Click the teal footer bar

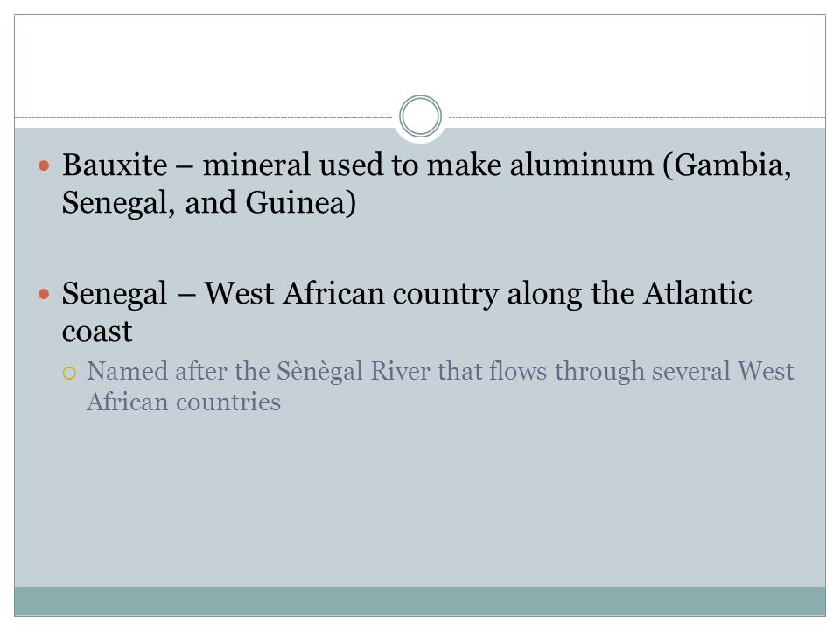[420, 601]
